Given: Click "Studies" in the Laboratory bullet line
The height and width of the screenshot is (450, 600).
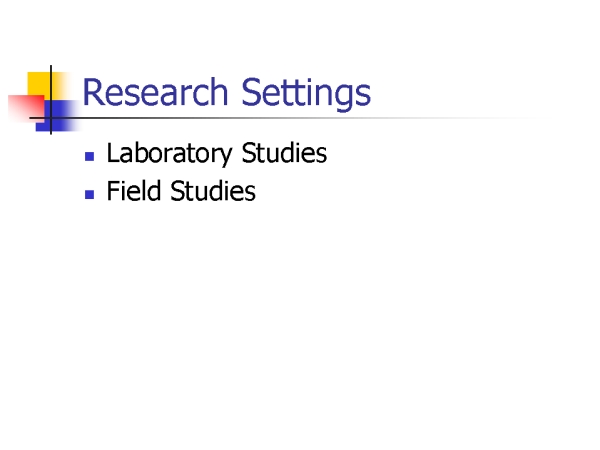Looking at the screenshot, I should point(284,152).
